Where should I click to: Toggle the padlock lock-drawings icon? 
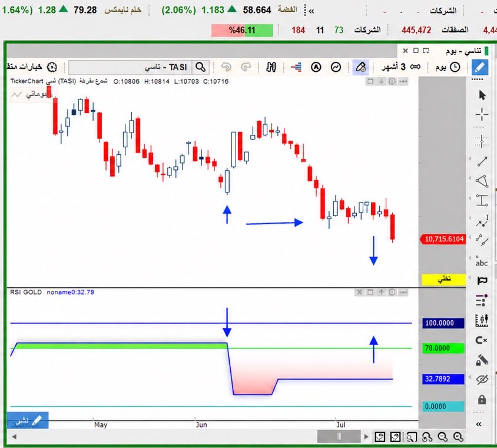[482, 400]
